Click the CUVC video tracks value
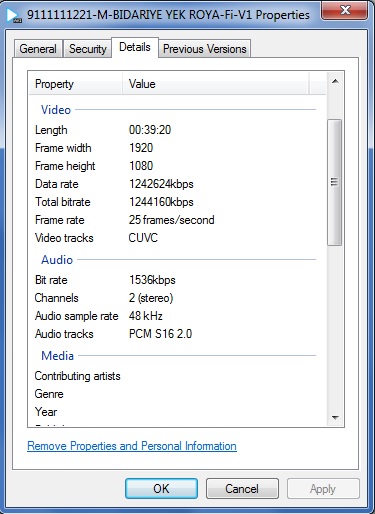Screen dimensions: 375x514 coord(143,238)
